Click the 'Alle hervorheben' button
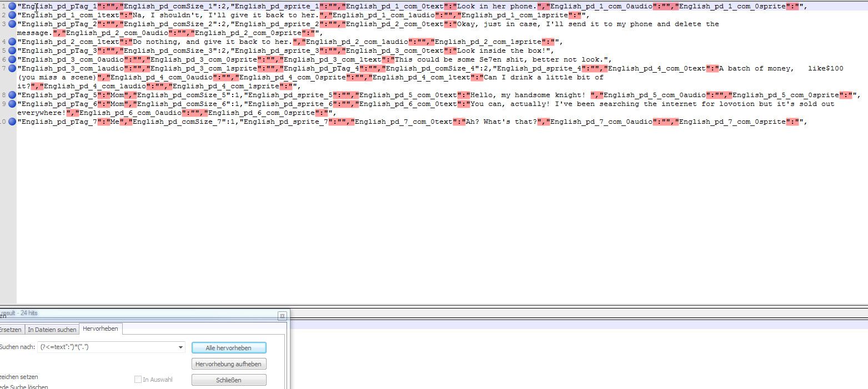The width and height of the screenshot is (868, 389). [x=228, y=348]
